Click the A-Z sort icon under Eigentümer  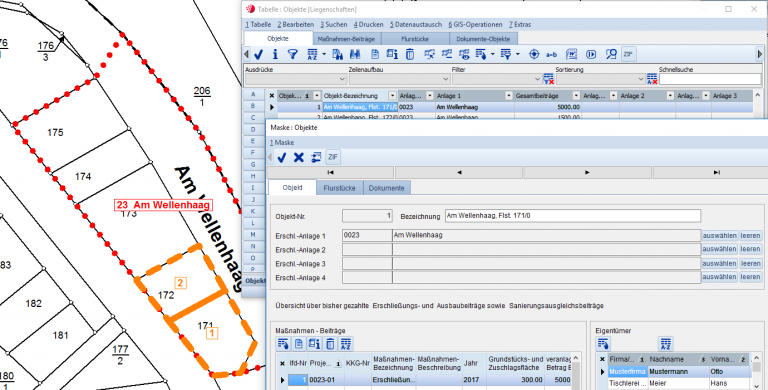(665, 343)
